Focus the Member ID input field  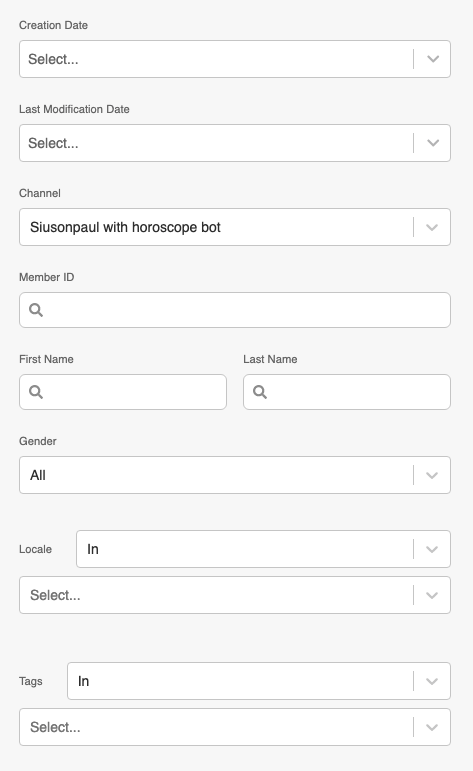pyautogui.click(x=235, y=310)
